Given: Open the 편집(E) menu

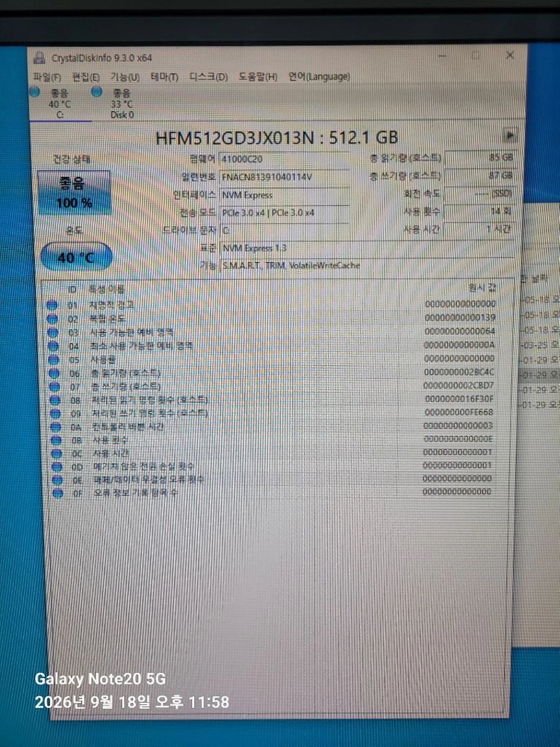Looking at the screenshot, I should [86, 77].
